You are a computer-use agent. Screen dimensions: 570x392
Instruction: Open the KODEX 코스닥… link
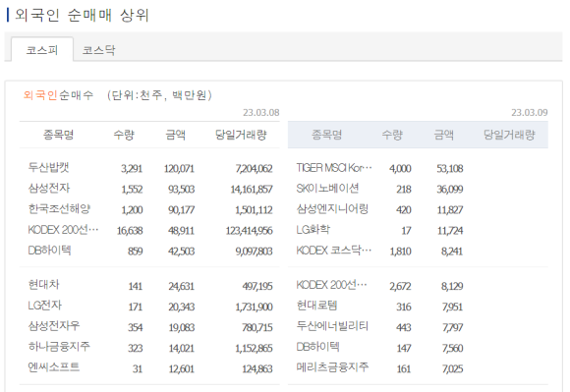tap(334, 251)
